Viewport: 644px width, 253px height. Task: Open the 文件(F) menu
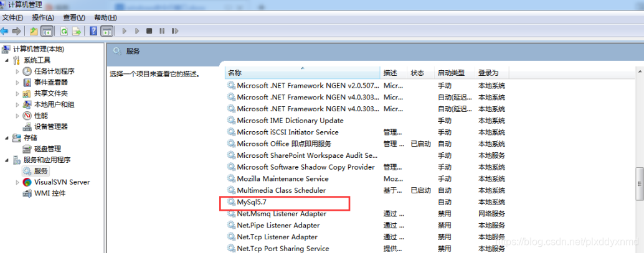(12, 17)
